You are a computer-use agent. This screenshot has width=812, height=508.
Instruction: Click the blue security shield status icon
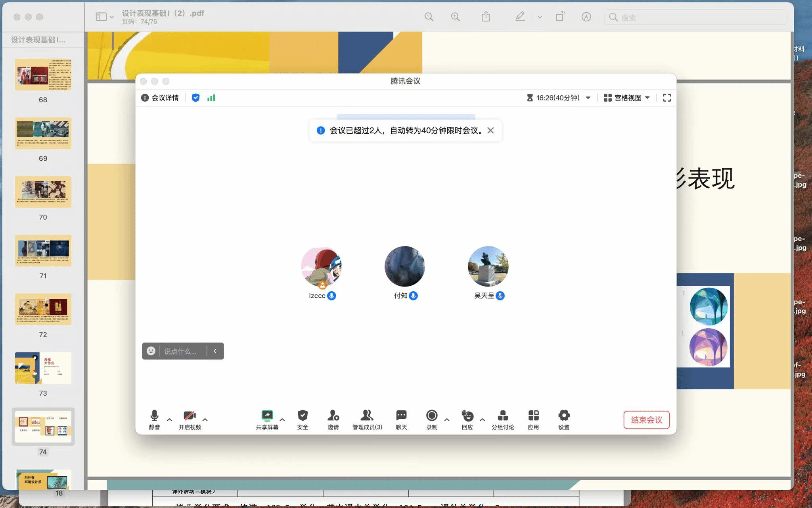195,98
